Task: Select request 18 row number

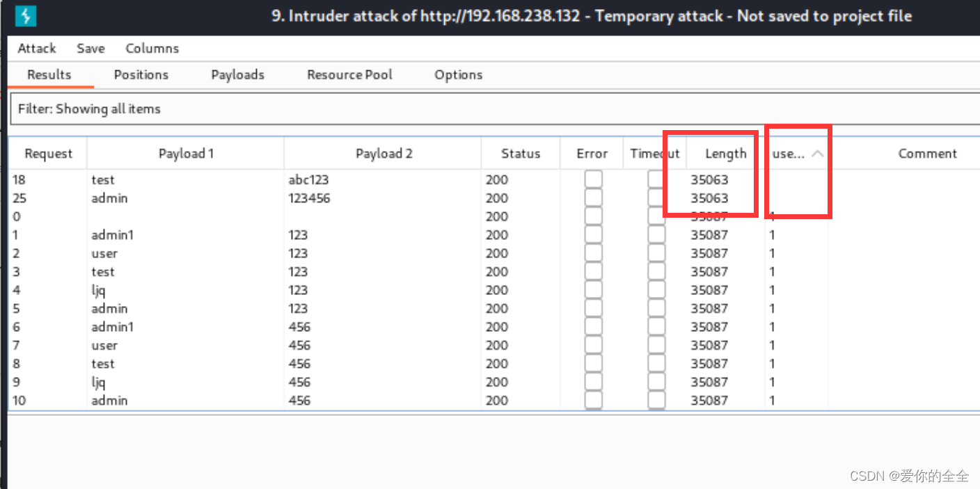Action: click(x=19, y=179)
